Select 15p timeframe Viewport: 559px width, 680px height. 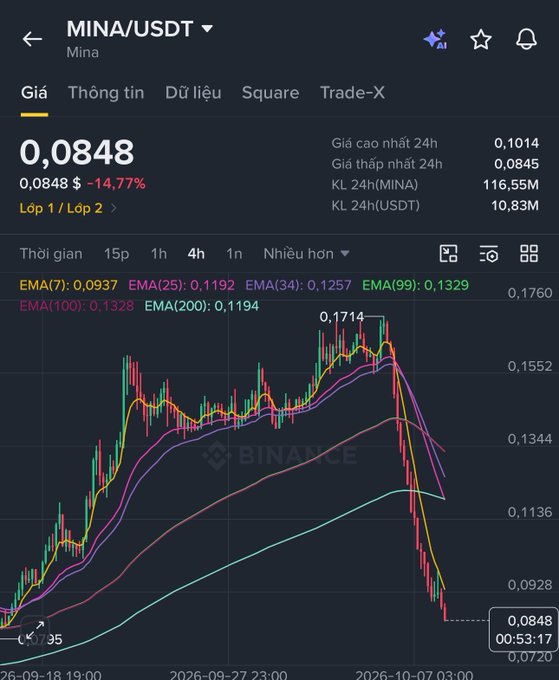click(116, 254)
